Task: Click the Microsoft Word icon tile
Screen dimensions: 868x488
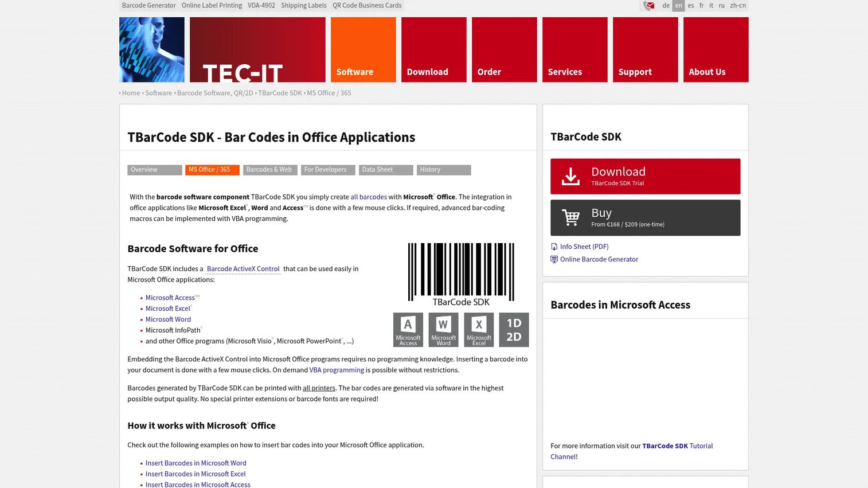Action: pos(444,330)
